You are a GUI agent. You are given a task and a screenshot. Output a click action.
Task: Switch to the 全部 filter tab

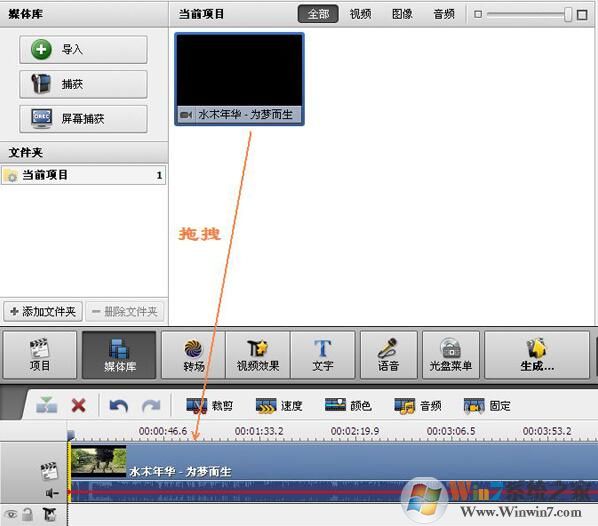tap(318, 14)
